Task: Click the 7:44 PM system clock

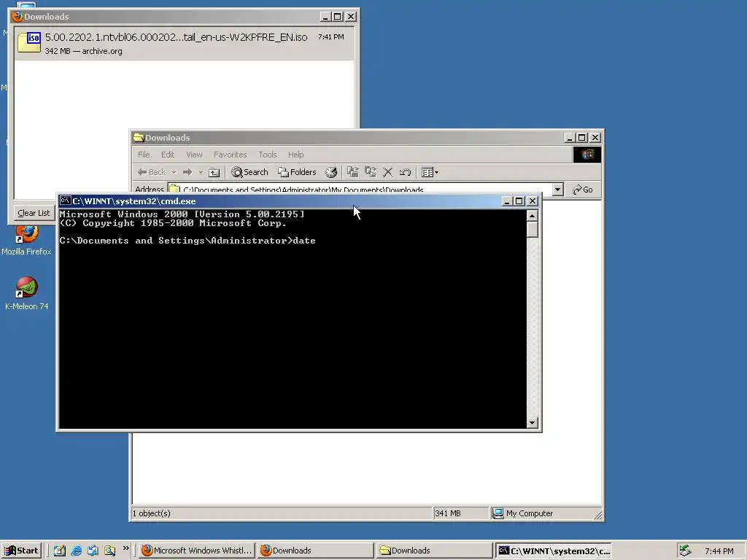Action: (719, 551)
